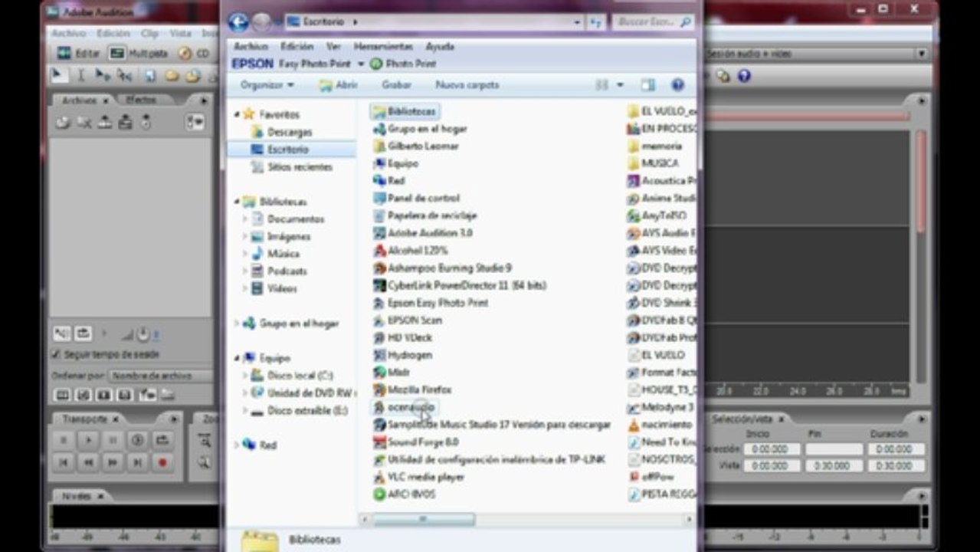Click the import file icon in Archivos panel
Screen dimensions: 980x552
pyautogui.click(x=62, y=122)
